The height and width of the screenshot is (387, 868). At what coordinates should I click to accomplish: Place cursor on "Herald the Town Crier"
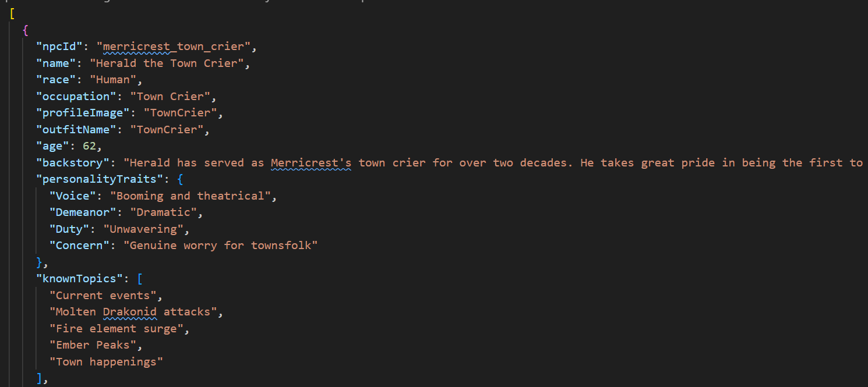[x=166, y=63]
